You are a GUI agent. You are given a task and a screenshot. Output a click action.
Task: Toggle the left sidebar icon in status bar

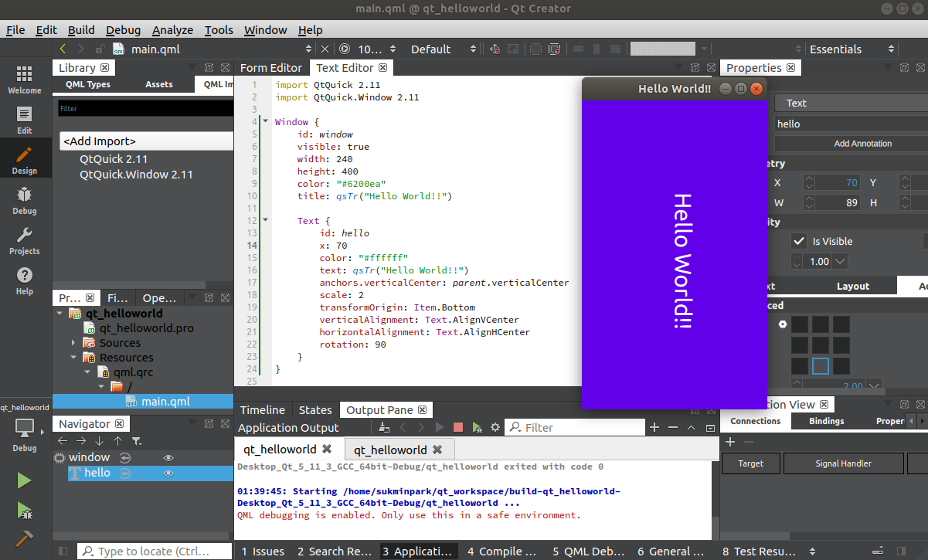point(64,551)
